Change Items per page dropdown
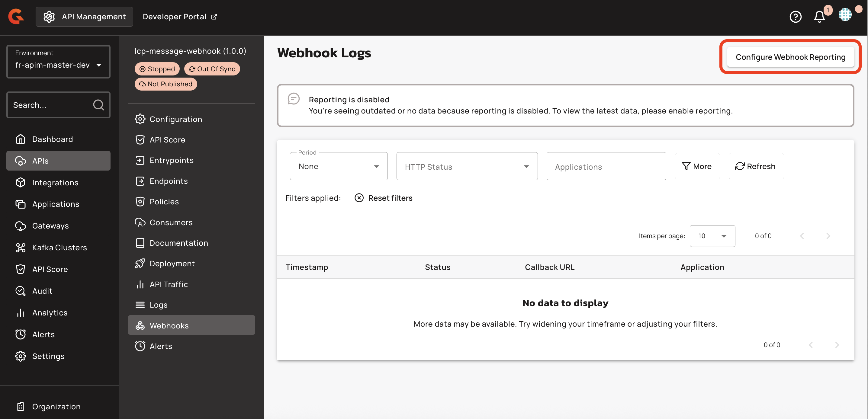This screenshot has width=868, height=419. pyautogui.click(x=712, y=236)
